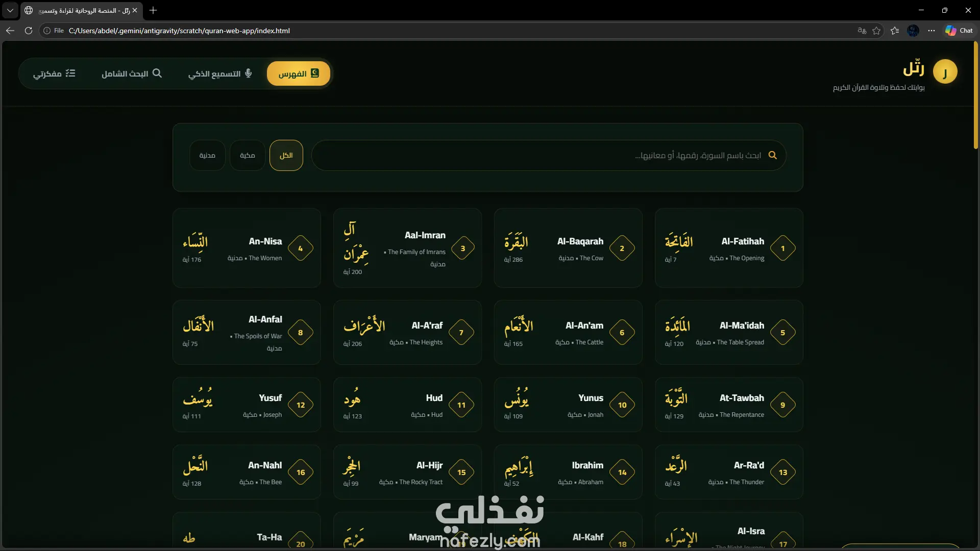Click the number 9 badge for At-Tawbah
Screen dimensions: 980x551
[783, 405]
